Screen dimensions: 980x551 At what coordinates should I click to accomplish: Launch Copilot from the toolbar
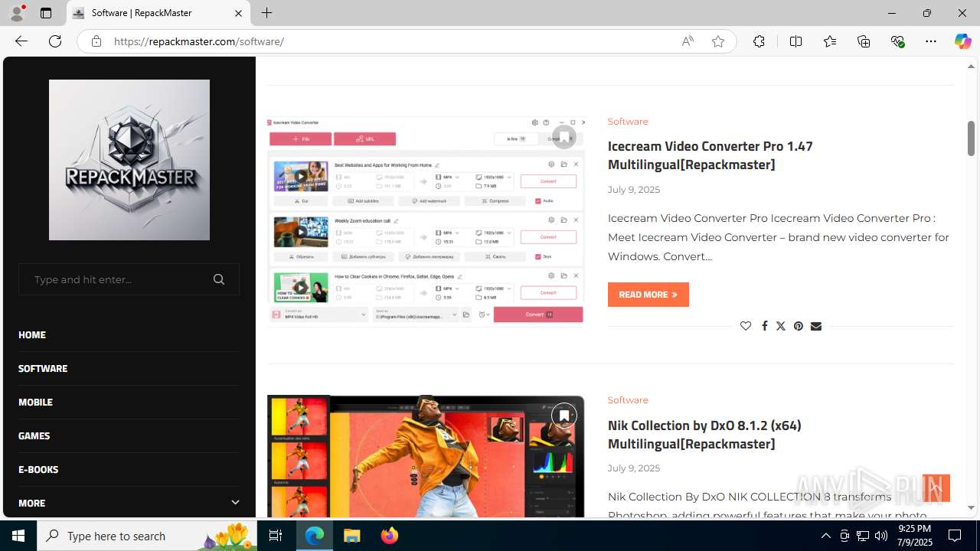click(x=962, y=41)
